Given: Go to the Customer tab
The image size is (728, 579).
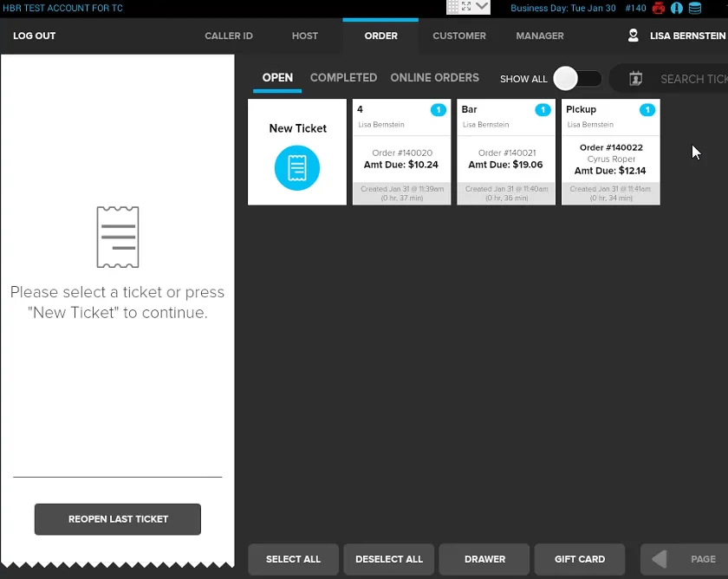Looking at the screenshot, I should tap(459, 36).
